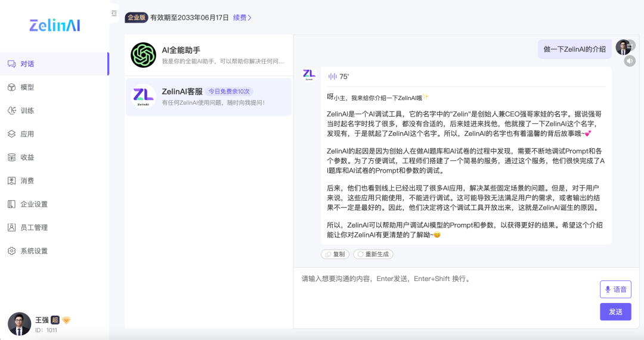Open the 模型 menu item
This screenshot has width=644, height=340.
click(54, 88)
